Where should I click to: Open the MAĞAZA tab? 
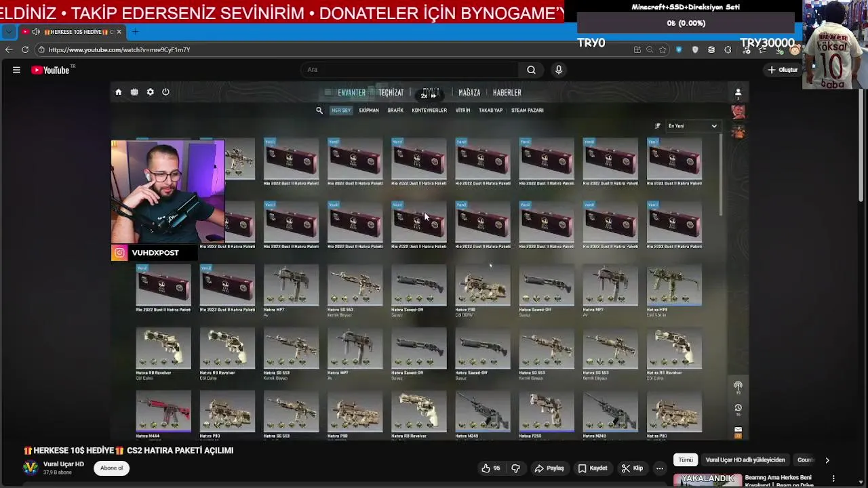469,93
